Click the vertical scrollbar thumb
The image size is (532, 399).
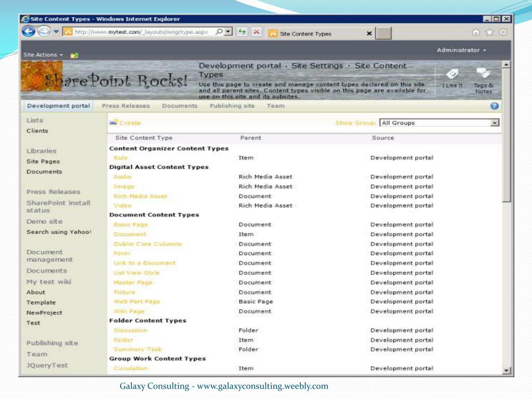click(x=506, y=135)
